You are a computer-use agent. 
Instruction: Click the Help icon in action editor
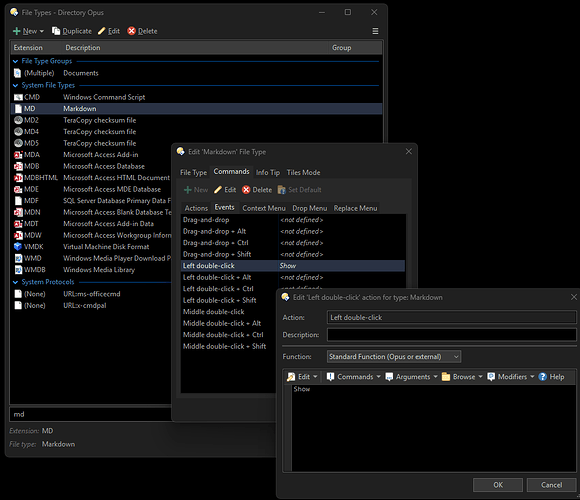point(542,376)
